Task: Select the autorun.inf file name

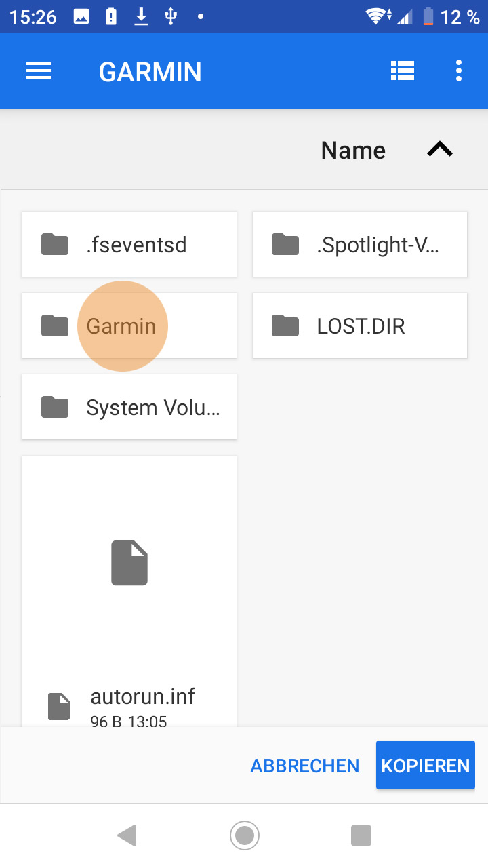Action: [x=143, y=696]
